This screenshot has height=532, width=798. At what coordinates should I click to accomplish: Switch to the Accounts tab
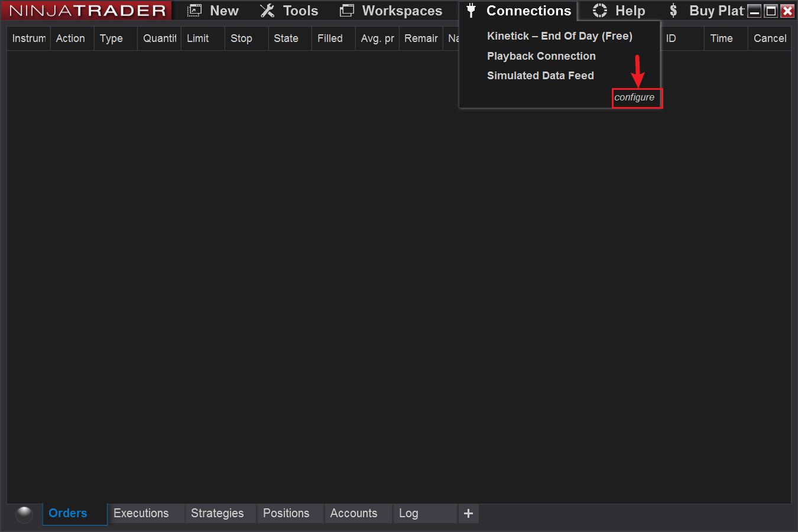pos(358,513)
